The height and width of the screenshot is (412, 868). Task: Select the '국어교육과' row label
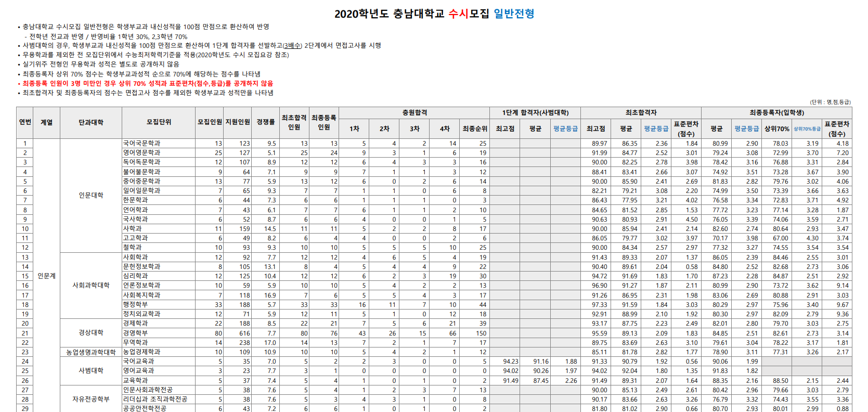pos(138,361)
